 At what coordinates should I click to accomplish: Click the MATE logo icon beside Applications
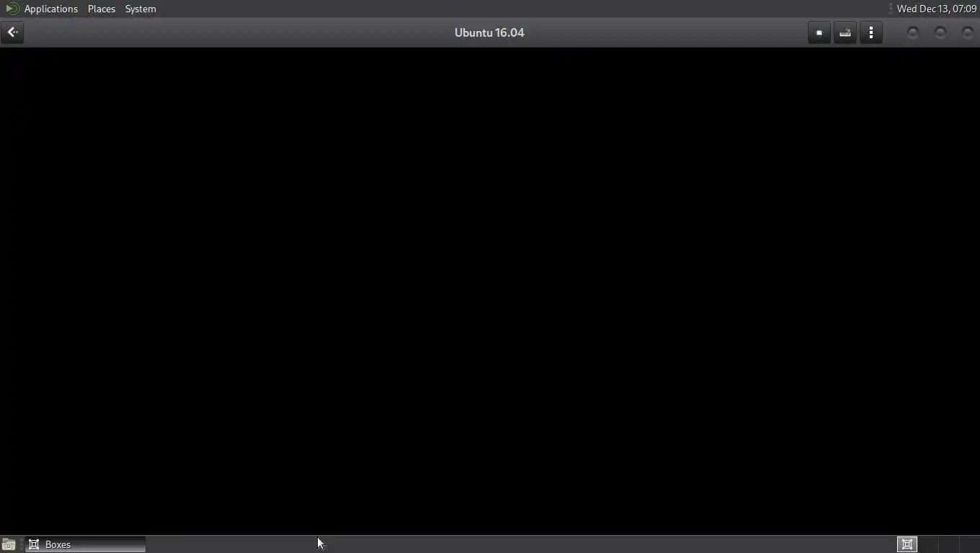(12, 9)
